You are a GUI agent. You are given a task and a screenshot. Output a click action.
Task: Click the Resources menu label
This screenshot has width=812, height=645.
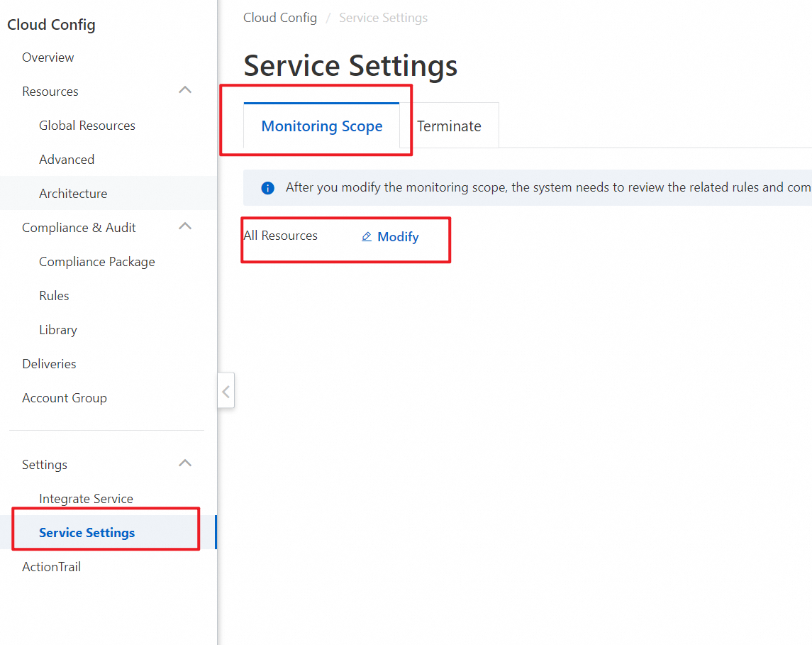click(x=50, y=92)
